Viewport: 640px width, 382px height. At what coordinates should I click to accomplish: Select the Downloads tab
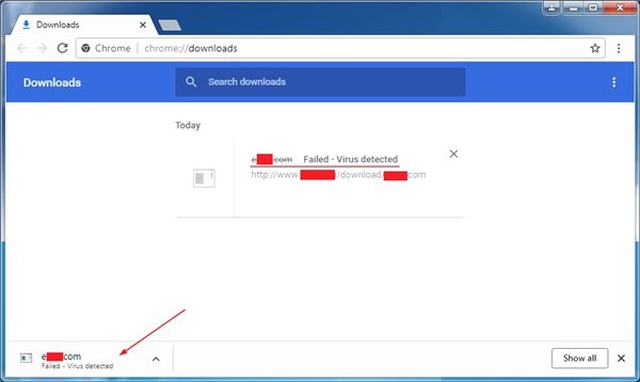pos(84,25)
